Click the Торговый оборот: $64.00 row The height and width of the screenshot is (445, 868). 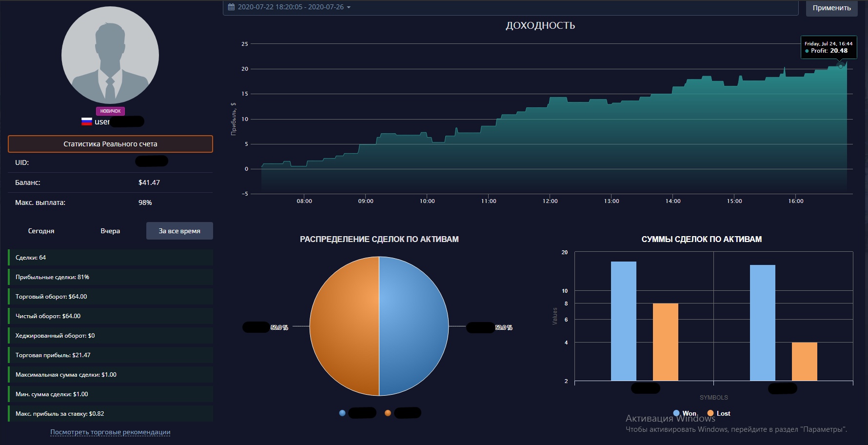[x=111, y=297]
